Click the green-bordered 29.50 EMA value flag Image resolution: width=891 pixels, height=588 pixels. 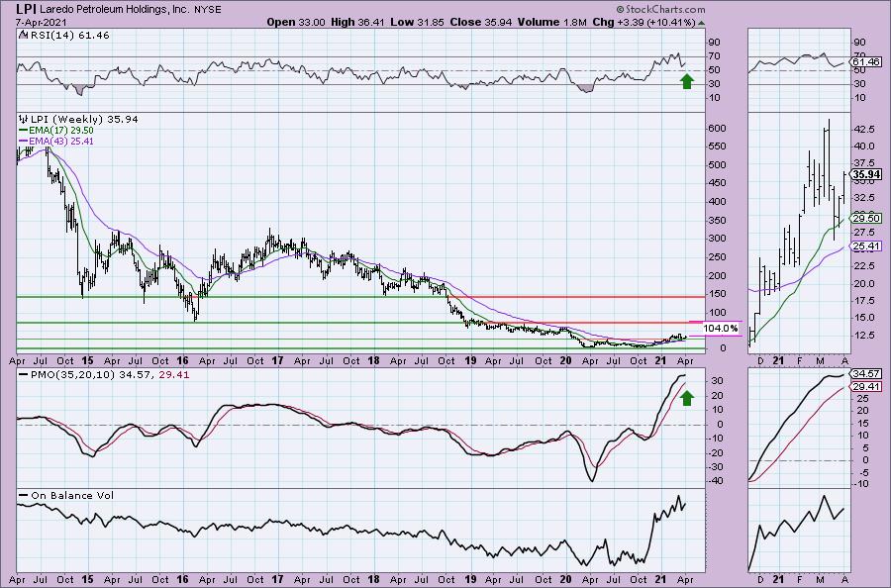pos(866,218)
